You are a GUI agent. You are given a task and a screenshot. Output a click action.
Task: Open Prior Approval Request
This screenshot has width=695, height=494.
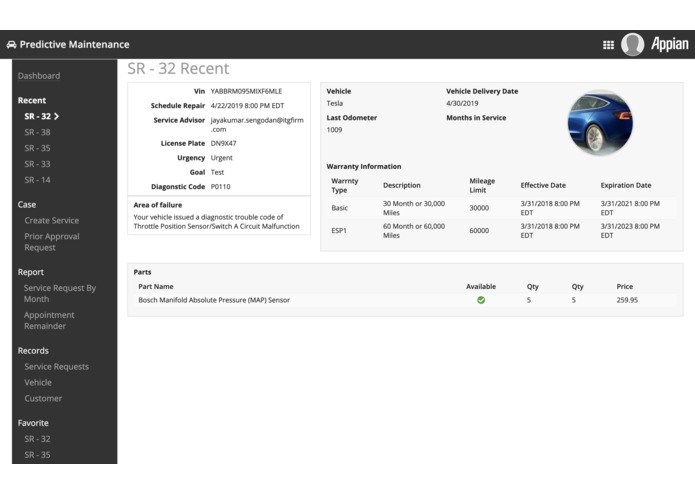(52, 242)
